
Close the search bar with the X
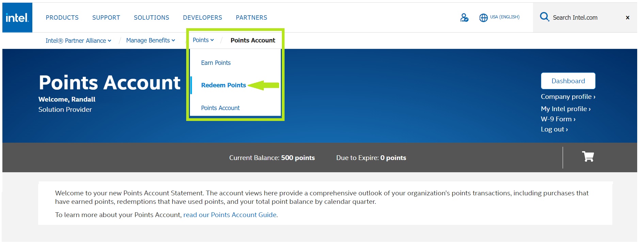click(627, 18)
